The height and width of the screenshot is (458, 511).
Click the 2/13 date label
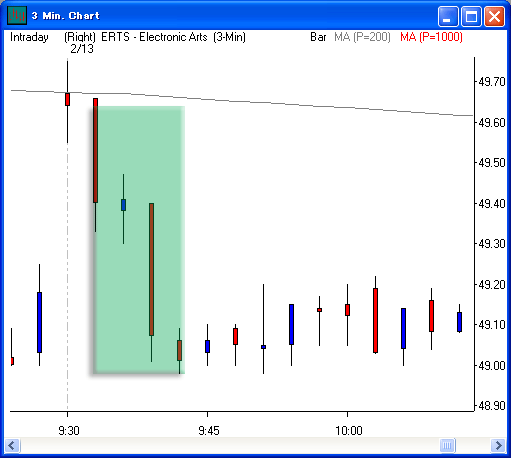(x=82, y=49)
